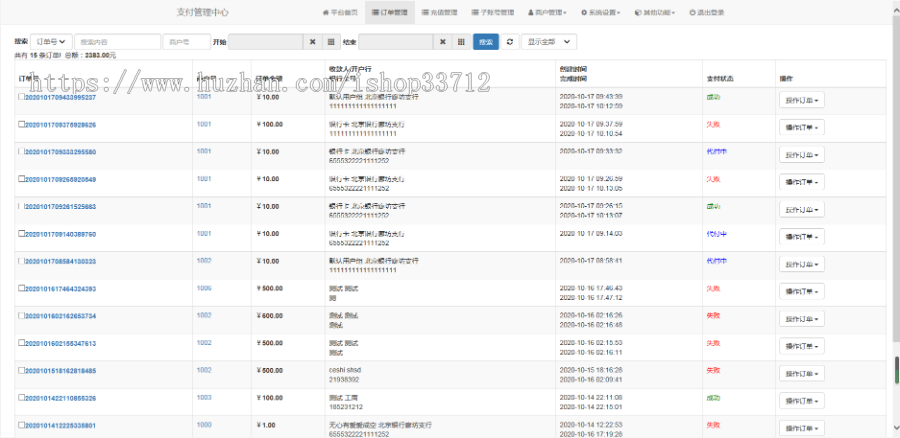This screenshot has width=900, height=438.
Task: Expand the 其他功能 menu
Action: point(654,12)
